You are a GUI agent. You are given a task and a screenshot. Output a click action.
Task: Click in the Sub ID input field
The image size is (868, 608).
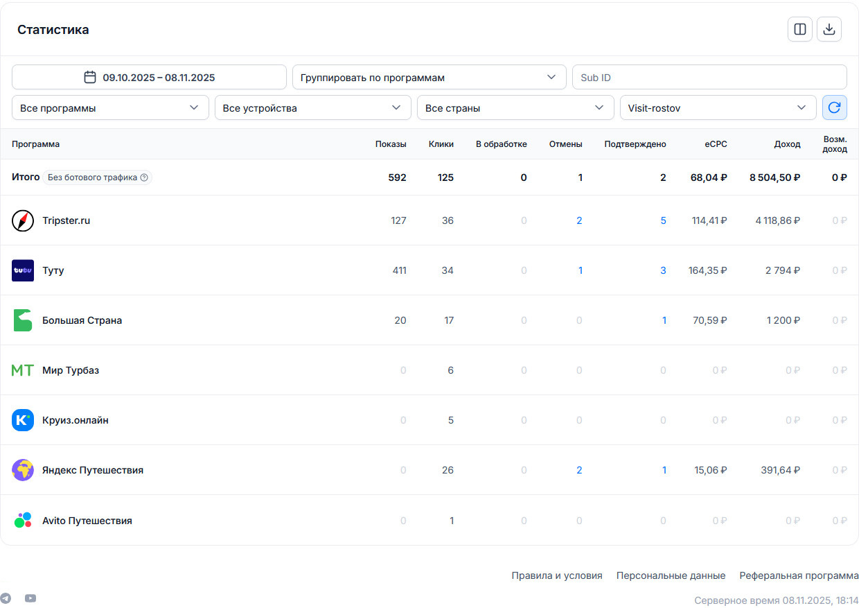coord(709,77)
